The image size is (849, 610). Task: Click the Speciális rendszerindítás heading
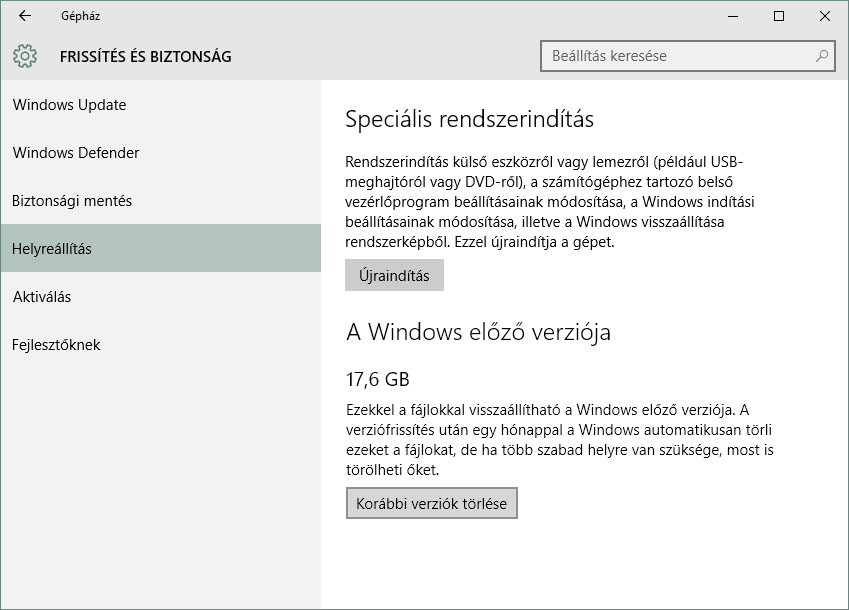tap(469, 119)
